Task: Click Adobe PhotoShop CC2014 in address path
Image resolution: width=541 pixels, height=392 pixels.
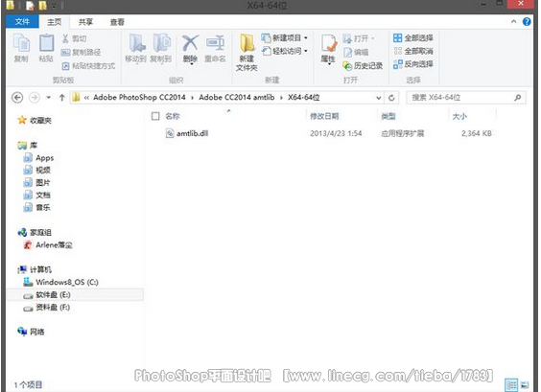Action: (x=139, y=97)
